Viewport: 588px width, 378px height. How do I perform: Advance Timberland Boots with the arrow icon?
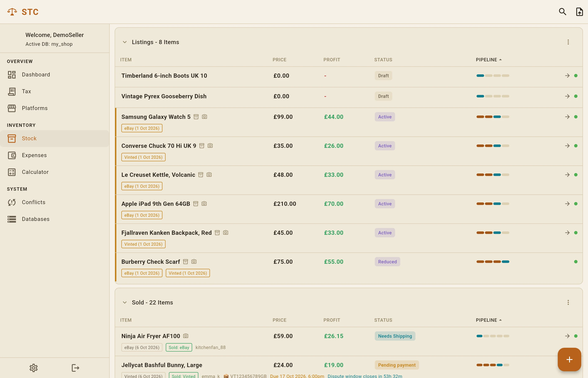click(567, 76)
